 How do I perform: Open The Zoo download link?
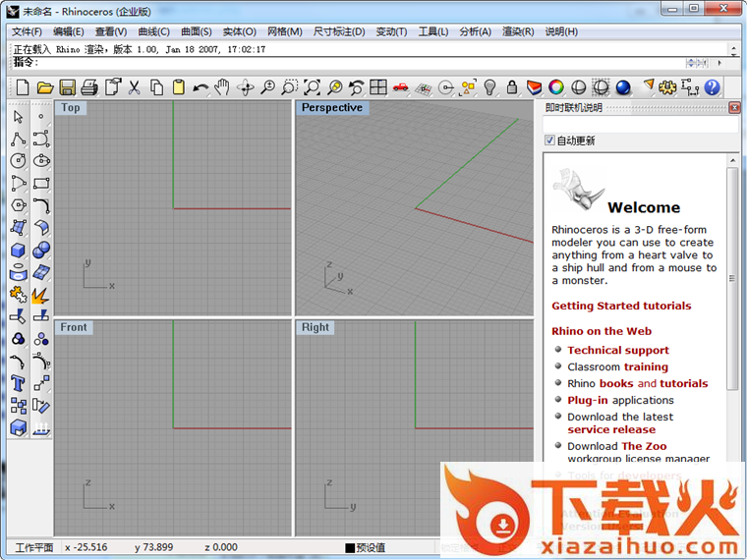click(x=644, y=446)
